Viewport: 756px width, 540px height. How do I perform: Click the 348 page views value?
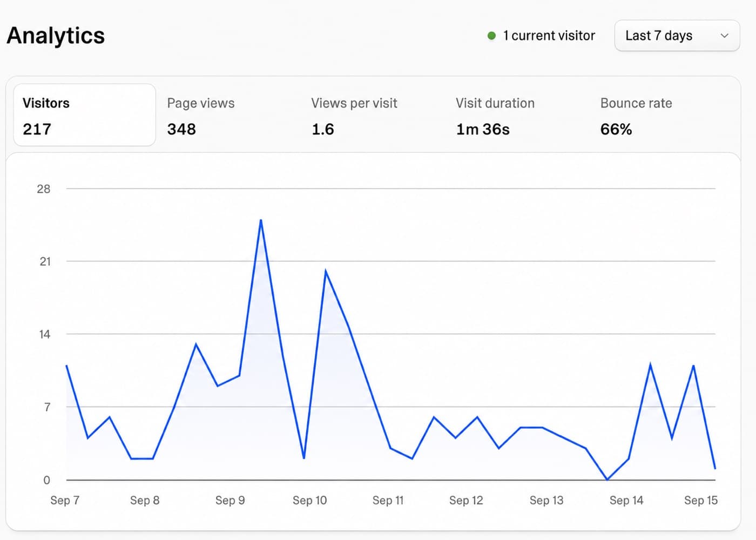[x=181, y=130]
